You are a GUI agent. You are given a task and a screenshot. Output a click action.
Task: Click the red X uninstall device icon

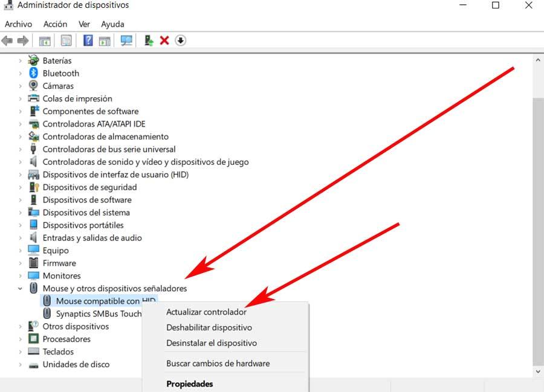tap(164, 40)
